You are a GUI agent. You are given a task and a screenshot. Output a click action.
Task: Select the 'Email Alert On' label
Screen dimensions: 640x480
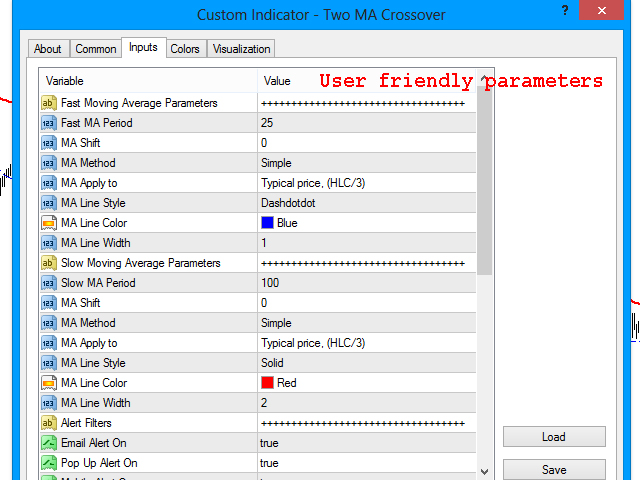pos(94,443)
